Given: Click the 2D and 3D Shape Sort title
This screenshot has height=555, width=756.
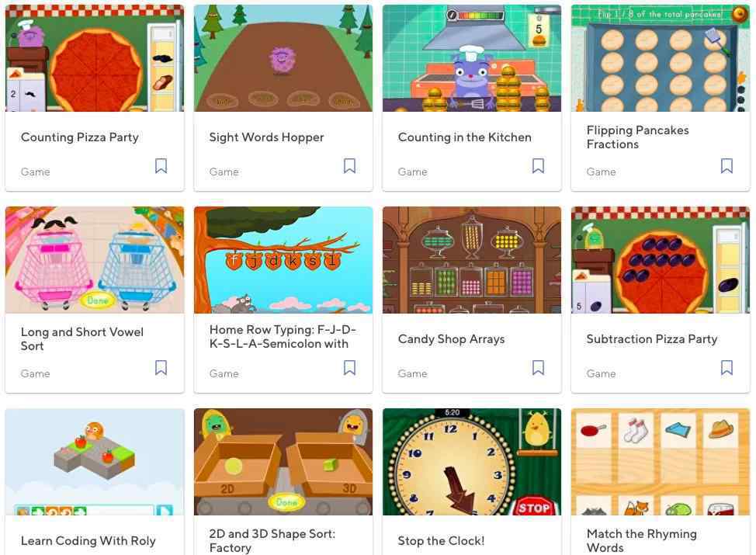Looking at the screenshot, I should tap(272, 541).
